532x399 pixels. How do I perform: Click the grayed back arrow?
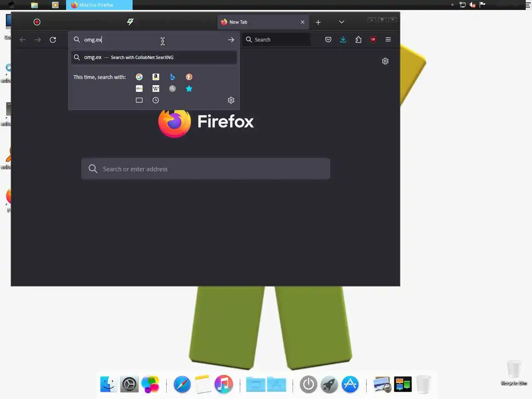click(23, 39)
